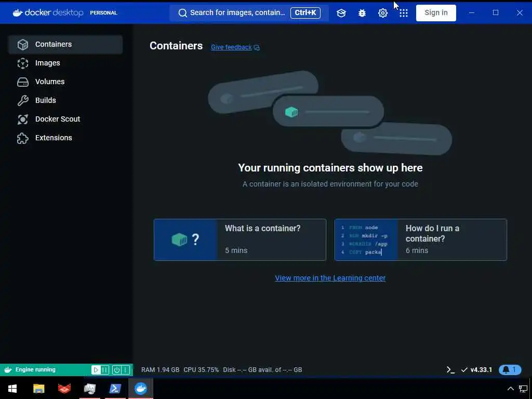The image size is (532, 399).
Task: Resume the engine with the play icon
Action: point(96,370)
